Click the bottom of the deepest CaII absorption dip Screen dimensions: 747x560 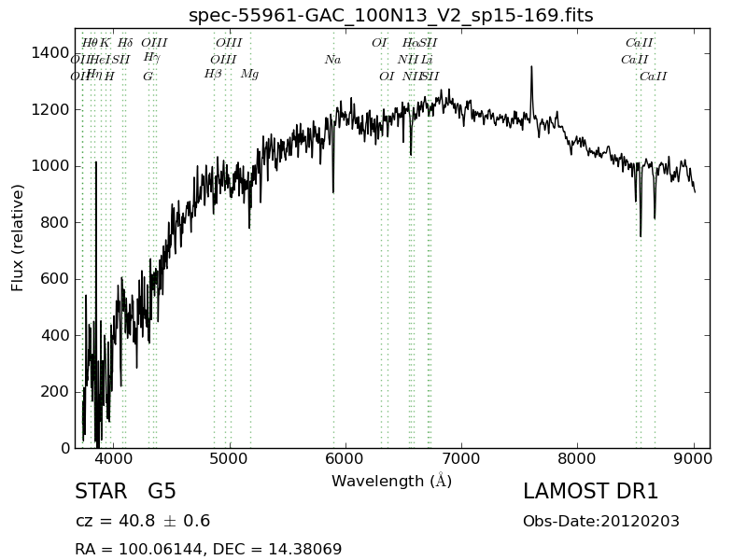(641, 235)
